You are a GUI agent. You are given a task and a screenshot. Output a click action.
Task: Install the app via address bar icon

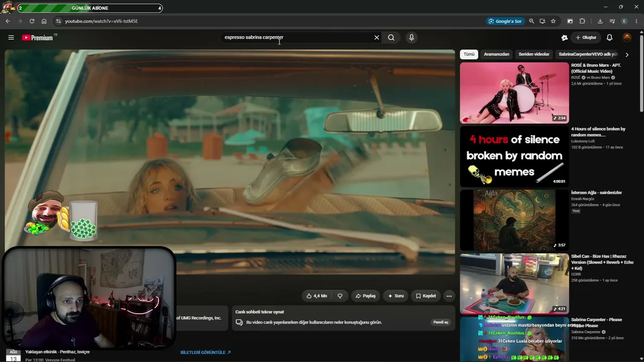tap(542, 21)
